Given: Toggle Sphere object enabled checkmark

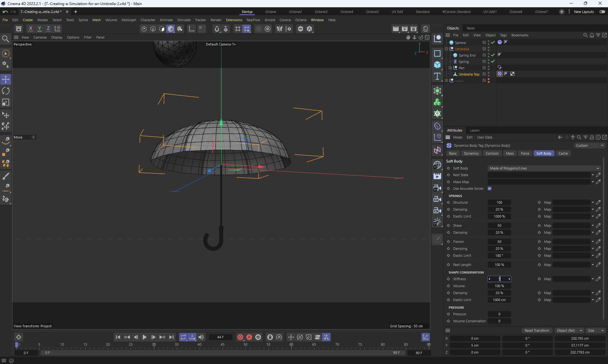Looking at the screenshot, I should coord(493,42).
